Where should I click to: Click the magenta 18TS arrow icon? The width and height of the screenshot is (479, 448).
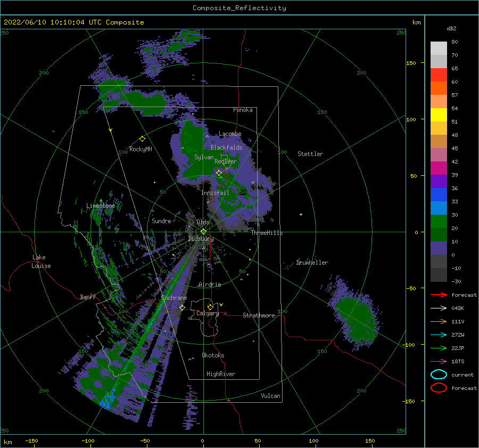click(439, 362)
